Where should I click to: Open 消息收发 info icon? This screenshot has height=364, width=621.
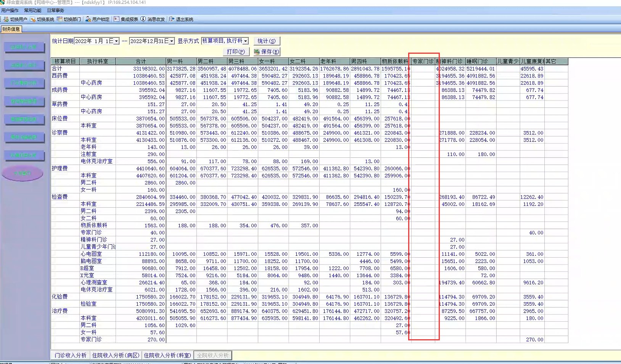(x=143, y=19)
